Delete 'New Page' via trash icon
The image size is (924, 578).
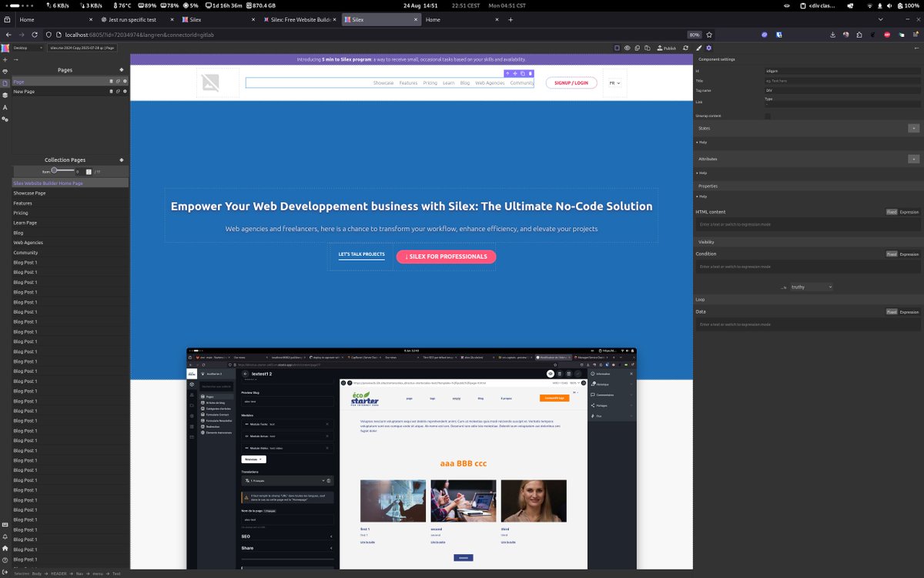click(111, 91)
